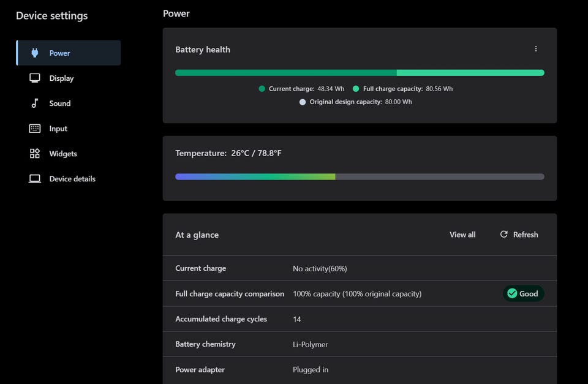
Task: Select the Power adapter row
Action: coord(360,369)
